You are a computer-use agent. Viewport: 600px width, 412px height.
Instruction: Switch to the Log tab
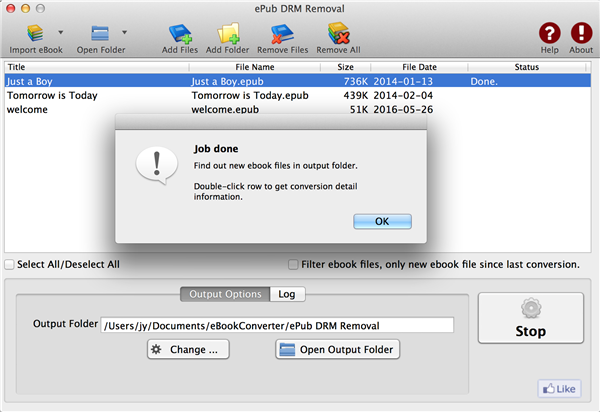tap(287, 294)
